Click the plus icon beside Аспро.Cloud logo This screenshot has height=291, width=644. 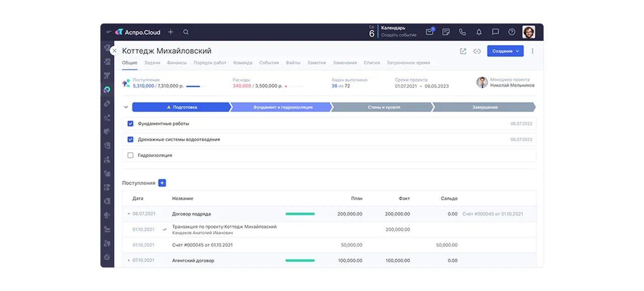(171, 32)
